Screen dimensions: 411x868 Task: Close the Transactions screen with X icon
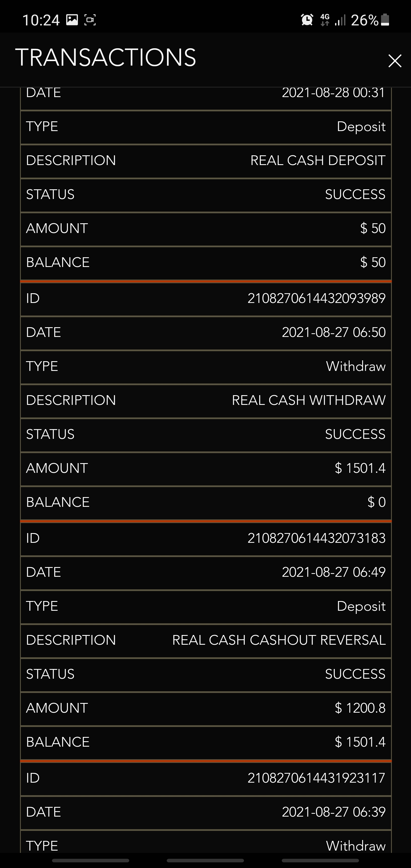point(394,61)
